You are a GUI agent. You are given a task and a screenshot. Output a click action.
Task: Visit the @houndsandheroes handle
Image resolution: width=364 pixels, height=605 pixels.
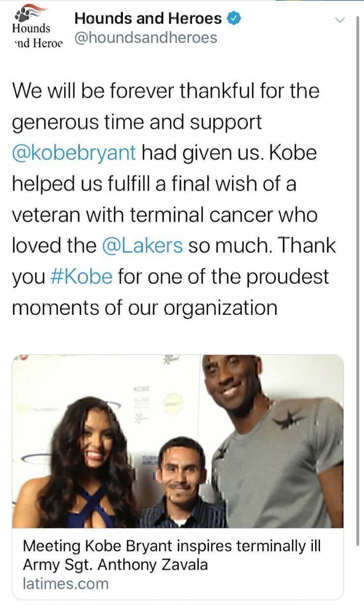coord(145,38)
